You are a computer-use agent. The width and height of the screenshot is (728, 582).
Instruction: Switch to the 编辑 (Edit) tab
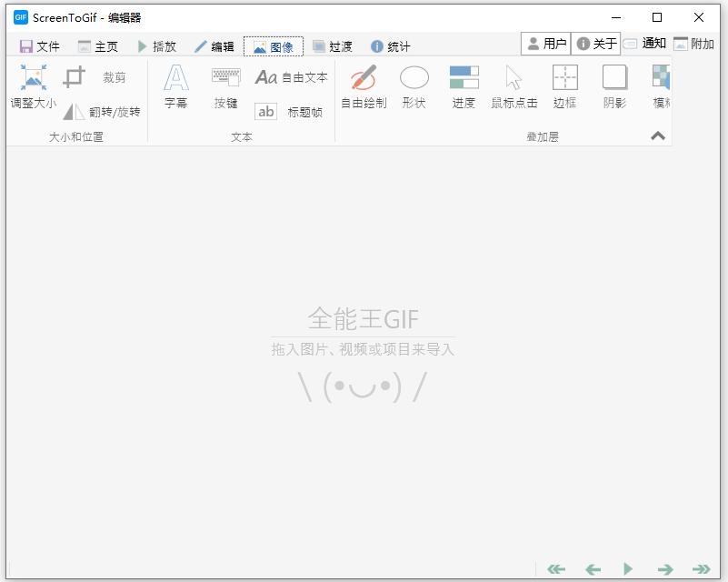214,46
